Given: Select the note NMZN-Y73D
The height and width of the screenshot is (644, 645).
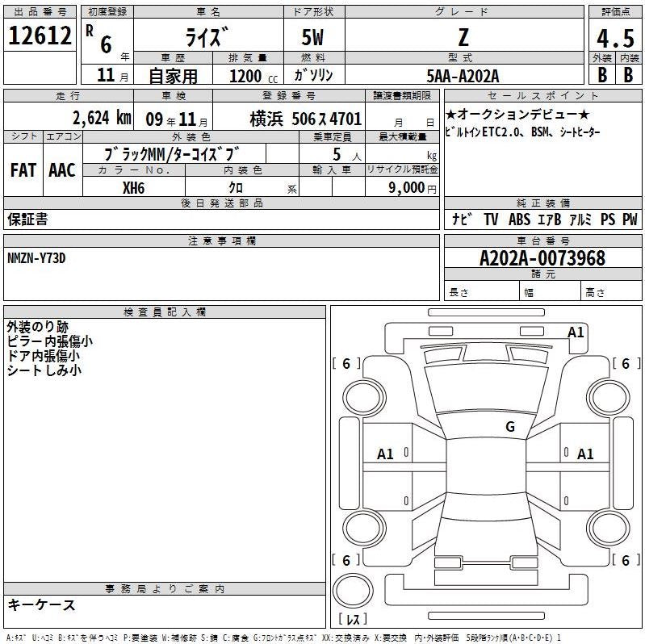Looking at the screenshot, I should [36, 258].
